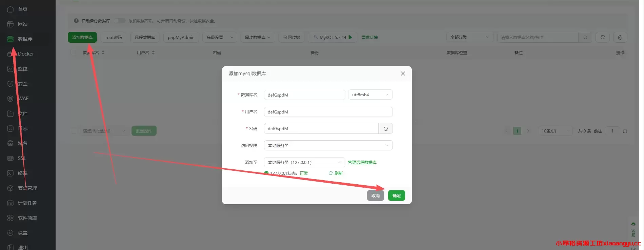
Task: Click the 远程数据库 button
Action: (x=145, y=37)
